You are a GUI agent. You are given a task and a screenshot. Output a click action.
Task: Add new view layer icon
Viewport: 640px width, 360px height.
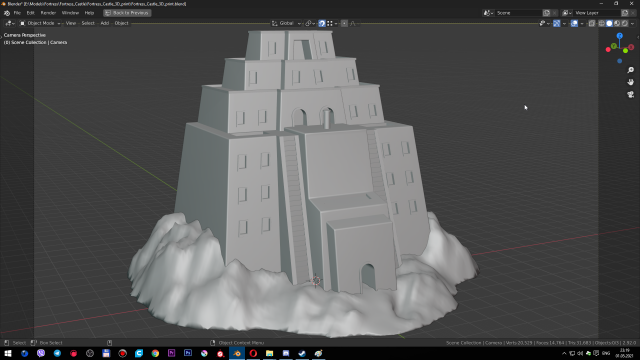tap(625, 13)
